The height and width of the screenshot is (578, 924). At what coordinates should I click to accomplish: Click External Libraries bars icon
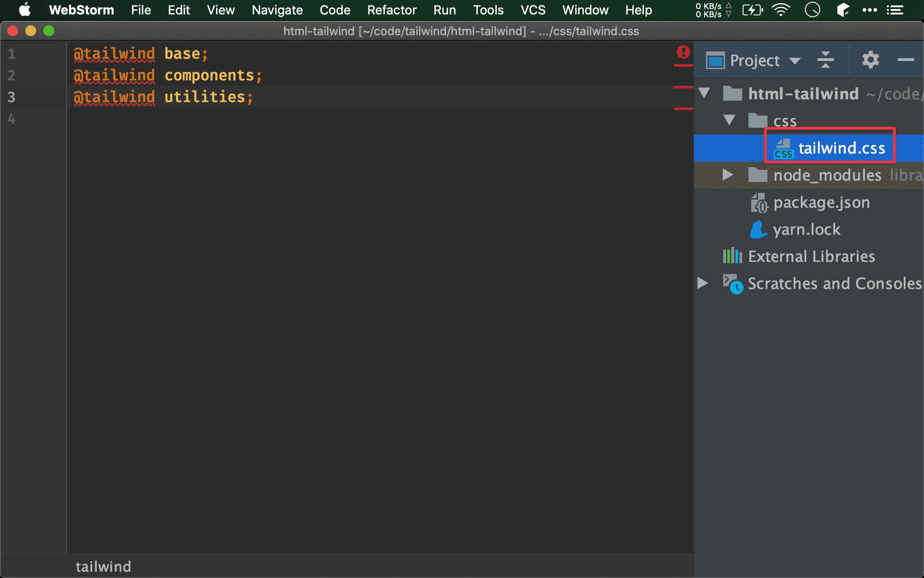[732, 256]
